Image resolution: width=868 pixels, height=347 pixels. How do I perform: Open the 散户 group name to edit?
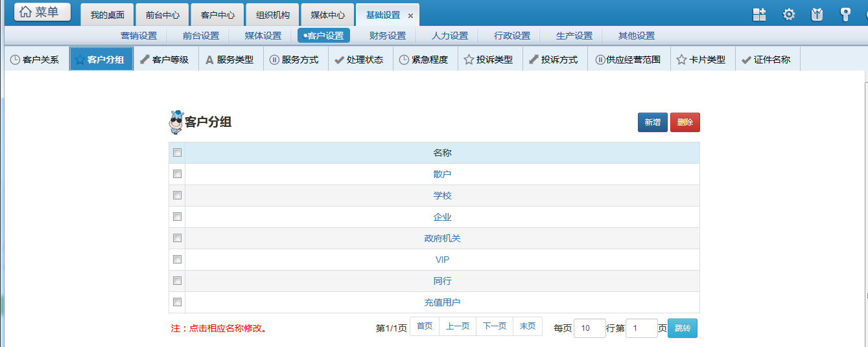442,174
